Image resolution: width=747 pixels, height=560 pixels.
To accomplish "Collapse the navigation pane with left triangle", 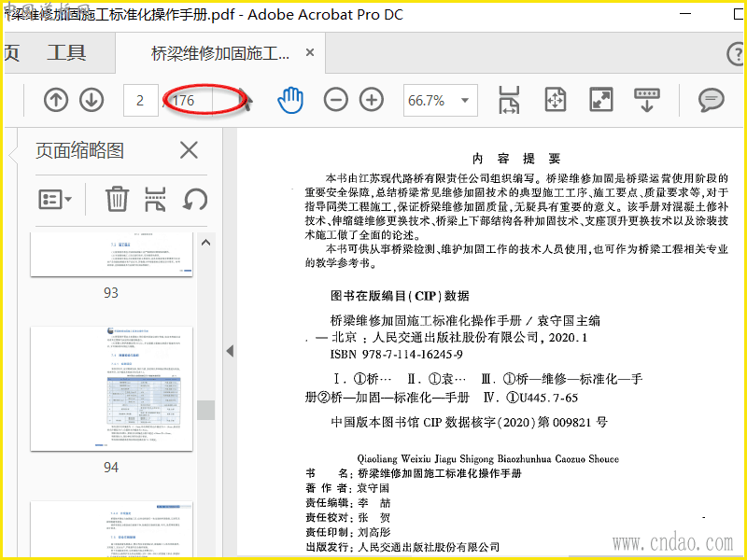I will pos(230,351).
